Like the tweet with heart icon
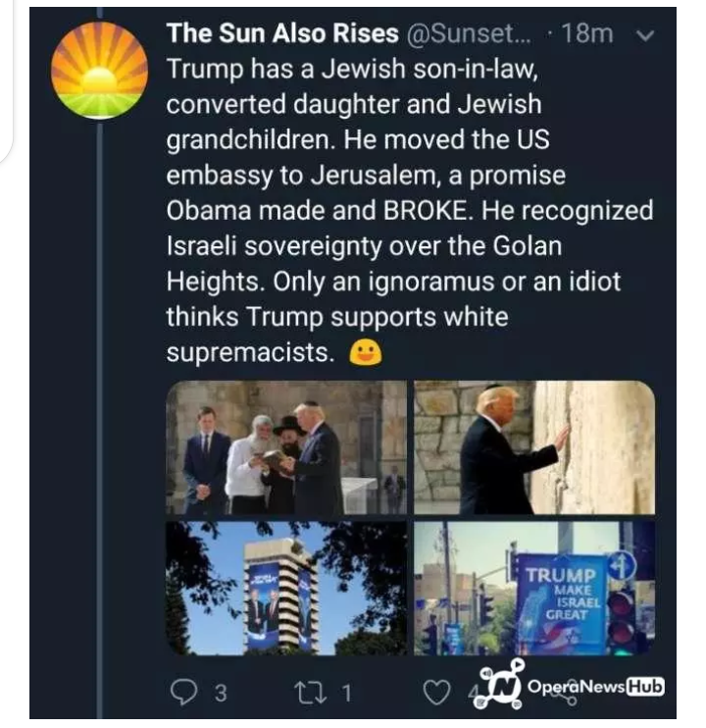706x728 pixels. pos(438,693)
